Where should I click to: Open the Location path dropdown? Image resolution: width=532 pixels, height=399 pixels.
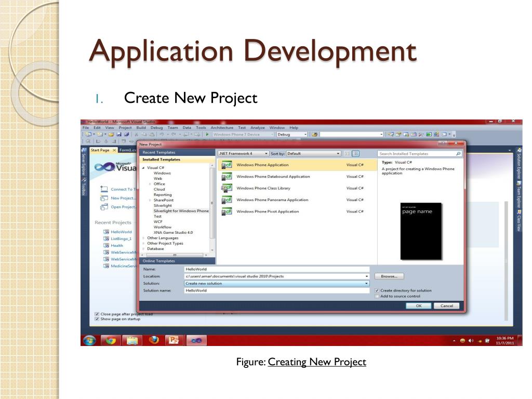366,276
